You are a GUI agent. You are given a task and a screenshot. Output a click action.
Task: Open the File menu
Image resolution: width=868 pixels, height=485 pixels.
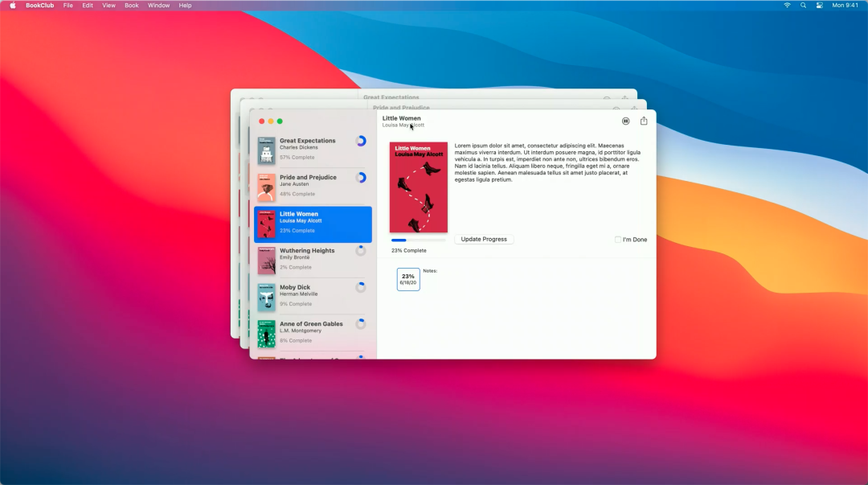pos(68,5)
